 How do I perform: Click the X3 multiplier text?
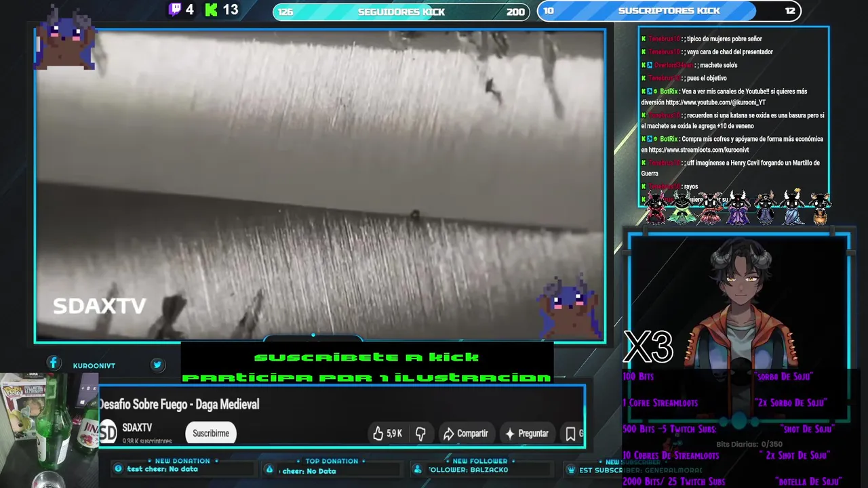click(648, 347)
